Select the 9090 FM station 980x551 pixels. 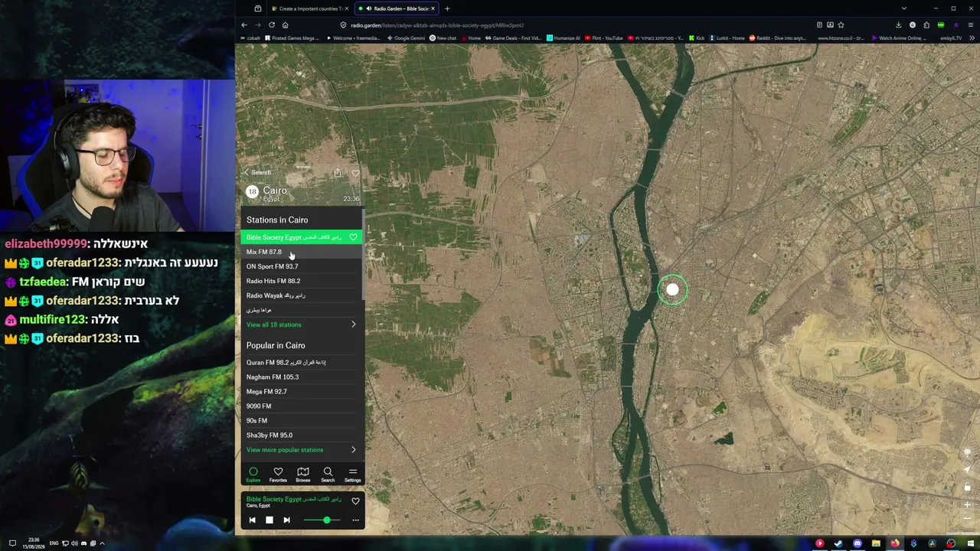pyautogui.click(x=302, y=406)
